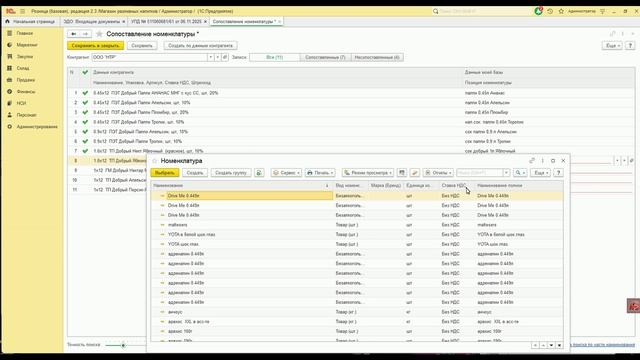The image size is (640, 360).
Task: Open the Закупки section in sidebar
Action: 24,56
